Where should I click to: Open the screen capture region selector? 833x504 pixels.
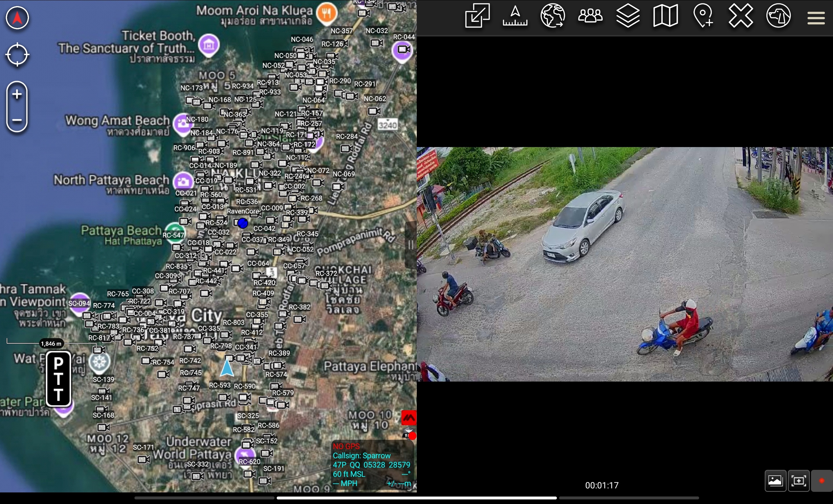799,481
